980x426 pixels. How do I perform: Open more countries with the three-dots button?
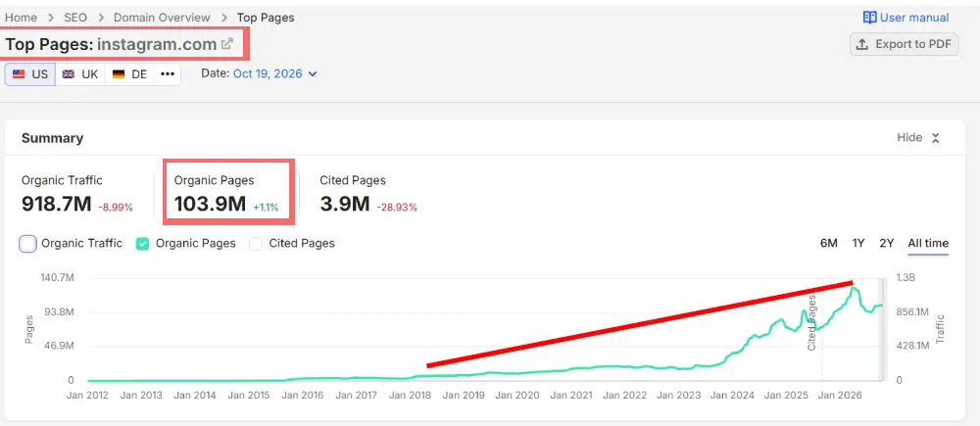coord(167,73)
